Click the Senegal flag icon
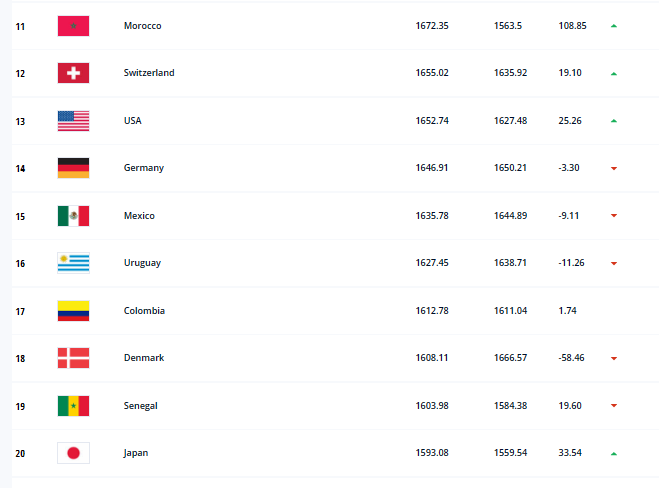 (73, 406)
